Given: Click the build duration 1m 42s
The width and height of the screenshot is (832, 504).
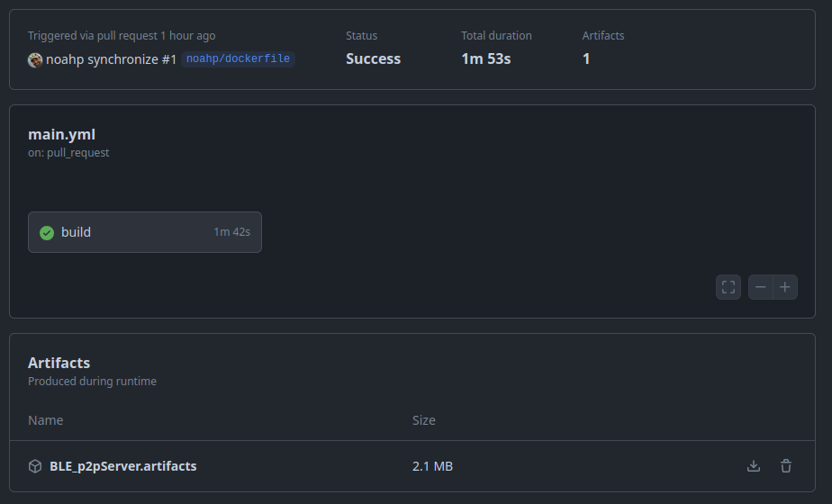Looking at the screenshot, I should [x=232, y=232].
